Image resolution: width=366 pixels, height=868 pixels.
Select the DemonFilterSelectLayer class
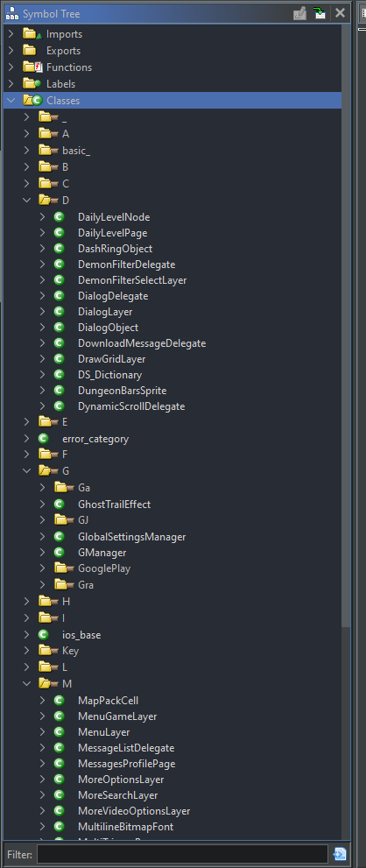132,280
